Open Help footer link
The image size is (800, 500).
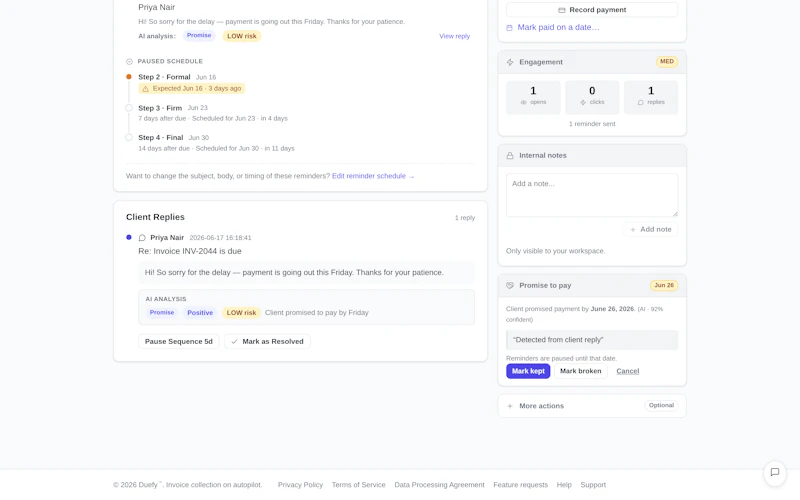564,485
